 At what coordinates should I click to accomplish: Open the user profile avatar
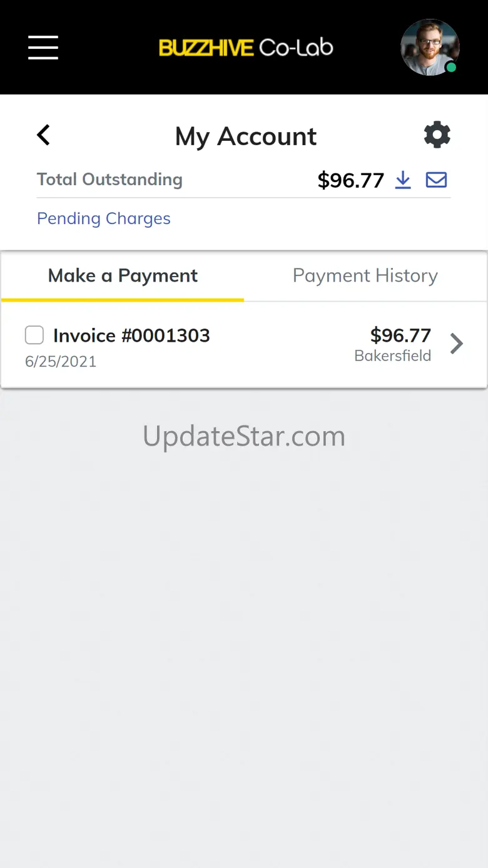pos(430,48)
